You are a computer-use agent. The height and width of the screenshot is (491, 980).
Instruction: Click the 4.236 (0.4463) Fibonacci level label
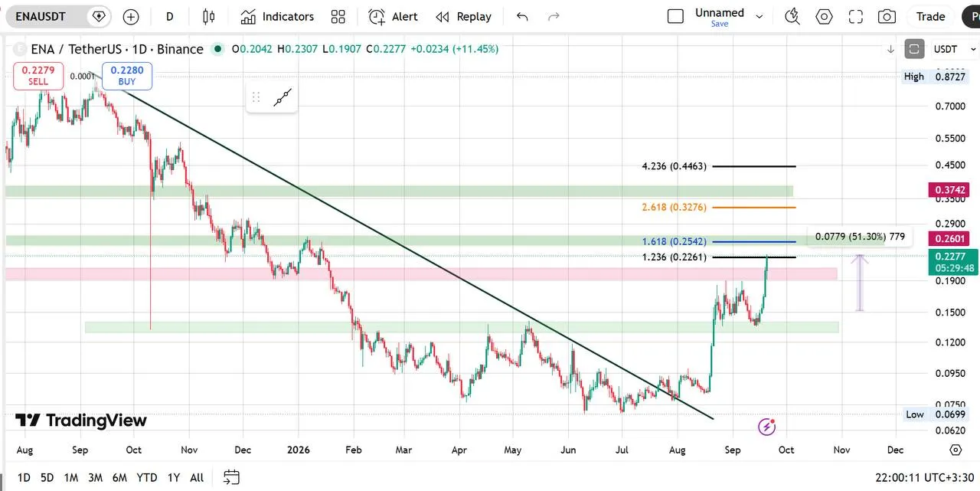click(675, 166)
